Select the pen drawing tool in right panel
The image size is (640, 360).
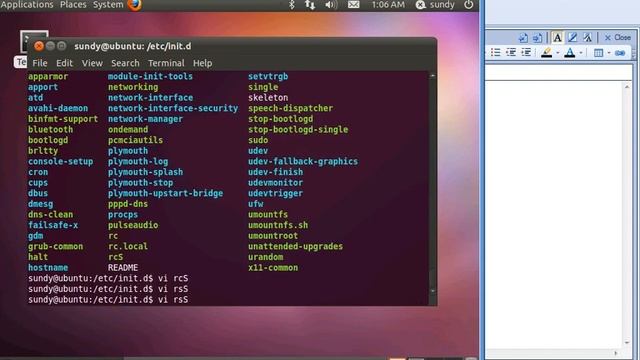(x=572, y=38)
